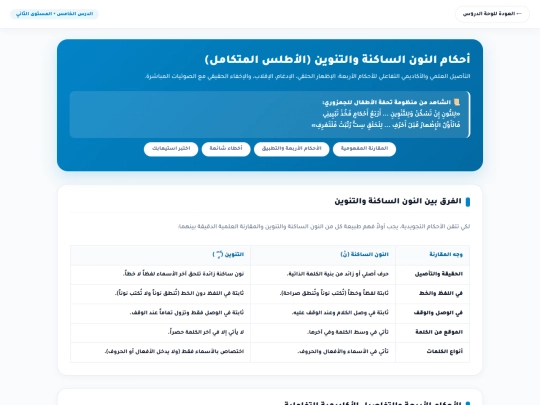The width and height of the screenshot is (540, 405).
Task: Click heading الفرق بين النون الساكنة والتنوين
Action: tap(398, 201)
